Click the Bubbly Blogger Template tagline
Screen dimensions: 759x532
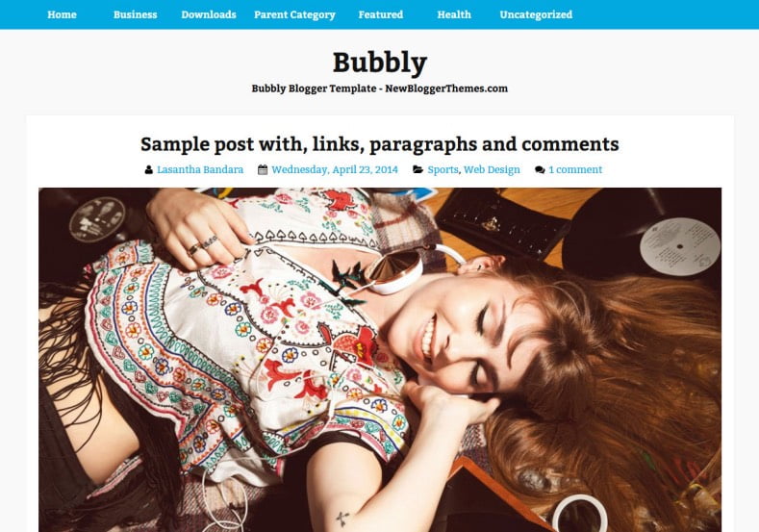click(379, 89)
